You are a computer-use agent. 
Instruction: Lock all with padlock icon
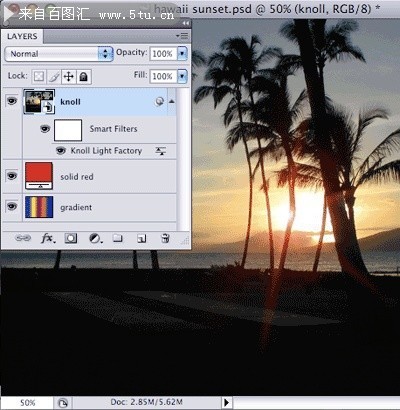(x=84, y=77)
